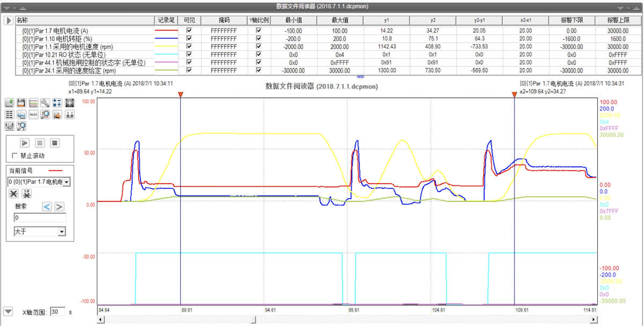Collapse the signal table with the top-left arrow
This screenshot has height=327, width=644.
(x=9, y=20)
